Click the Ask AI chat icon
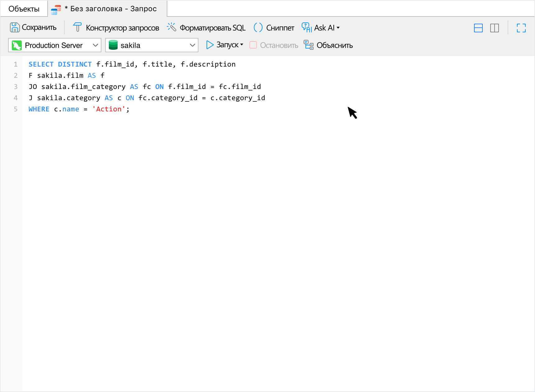The width and height of the screenshot is (535, 392). 307,28
